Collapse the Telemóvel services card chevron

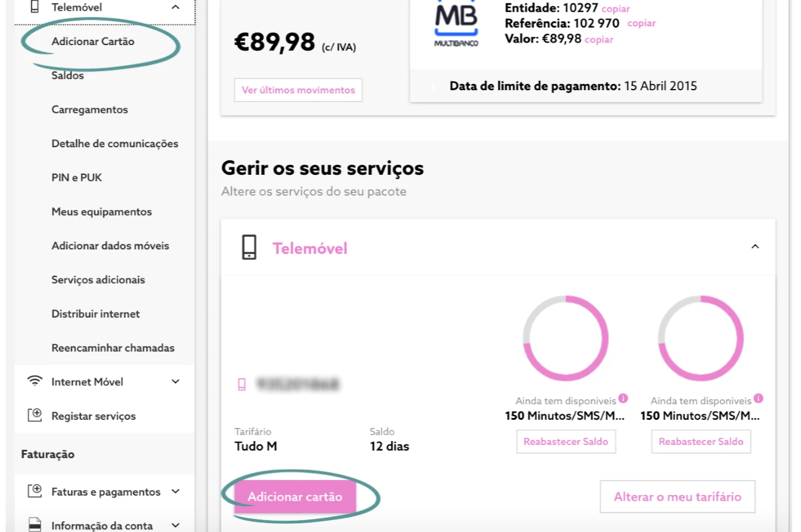[755, 247]
